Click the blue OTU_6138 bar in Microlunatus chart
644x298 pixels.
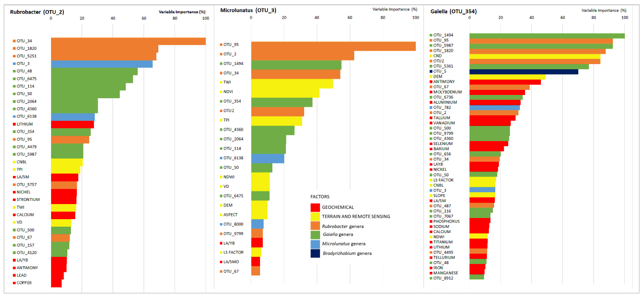point(268,158)
